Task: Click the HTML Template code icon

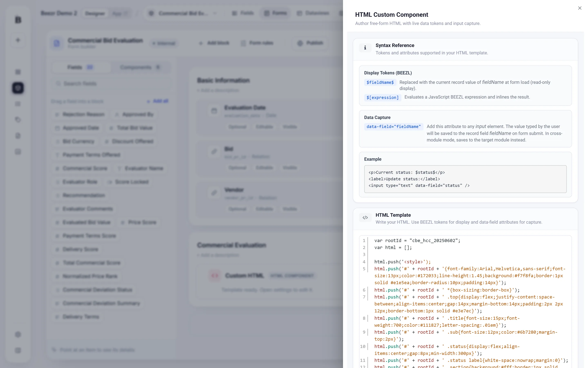Action: click(x=365, y=217)
